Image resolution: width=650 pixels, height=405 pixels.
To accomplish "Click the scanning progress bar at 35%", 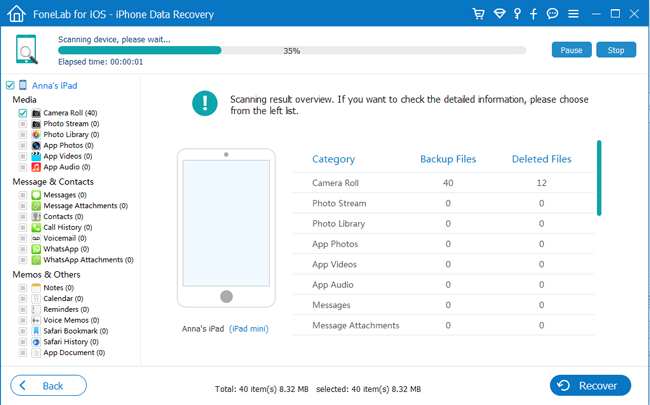I will coord(292,51).
